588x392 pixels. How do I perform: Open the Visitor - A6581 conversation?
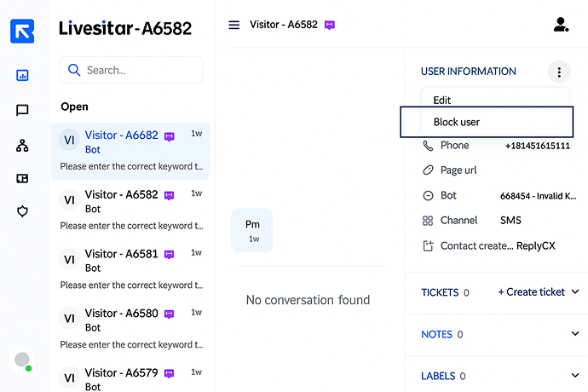[130, 269]
